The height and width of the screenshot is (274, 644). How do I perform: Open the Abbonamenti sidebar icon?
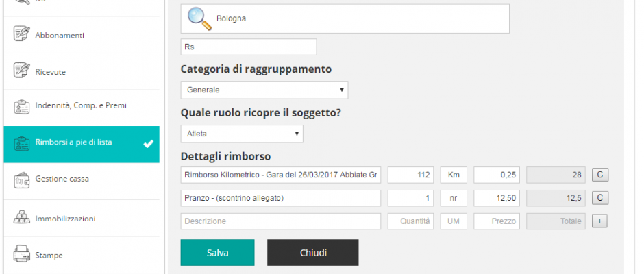(22, 34)
